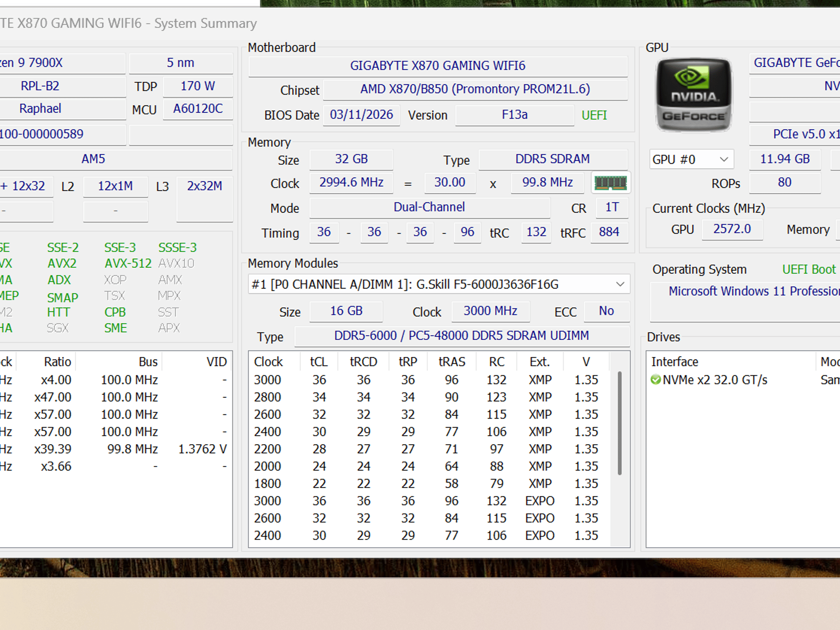840x630 pixels.
Task: Click the tCL column header
Action: [x=319, y=362]
